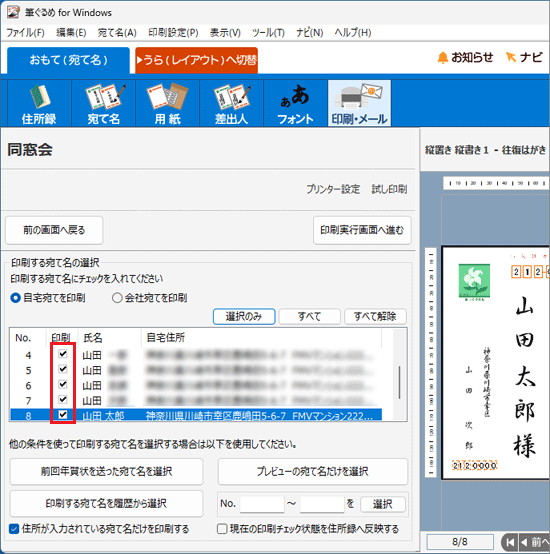Click the green flower stamp on postcard

coord(474,282)
